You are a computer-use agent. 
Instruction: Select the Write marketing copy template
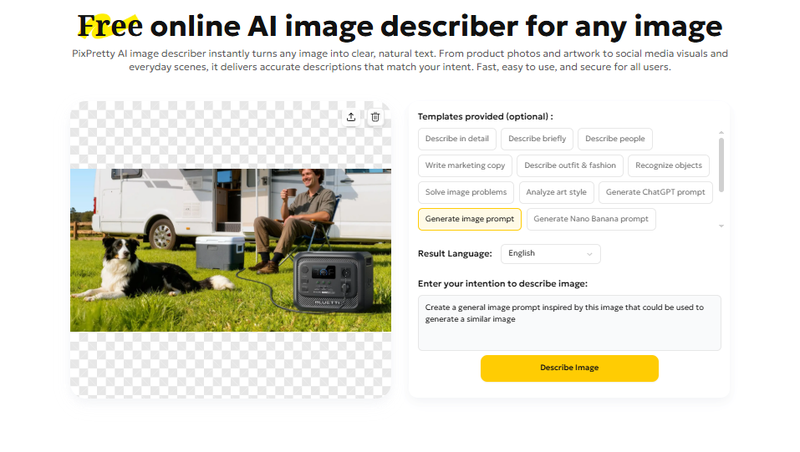[x=466, y=166]
